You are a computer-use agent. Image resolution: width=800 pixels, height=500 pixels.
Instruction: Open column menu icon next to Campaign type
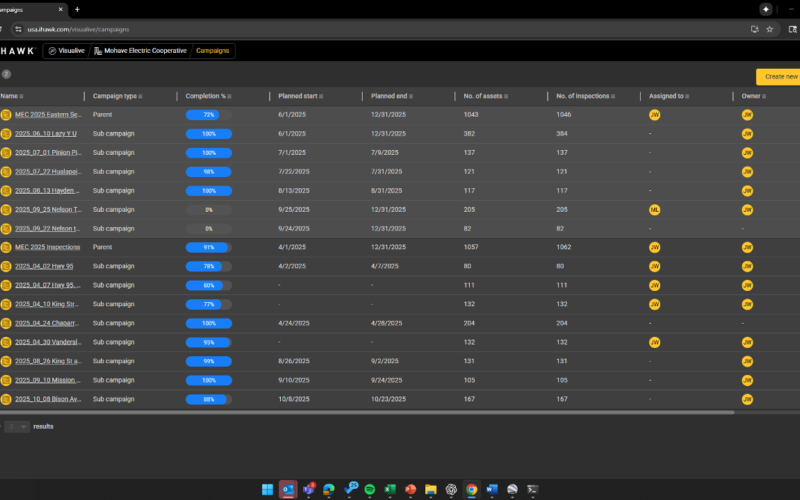(141, 96)
